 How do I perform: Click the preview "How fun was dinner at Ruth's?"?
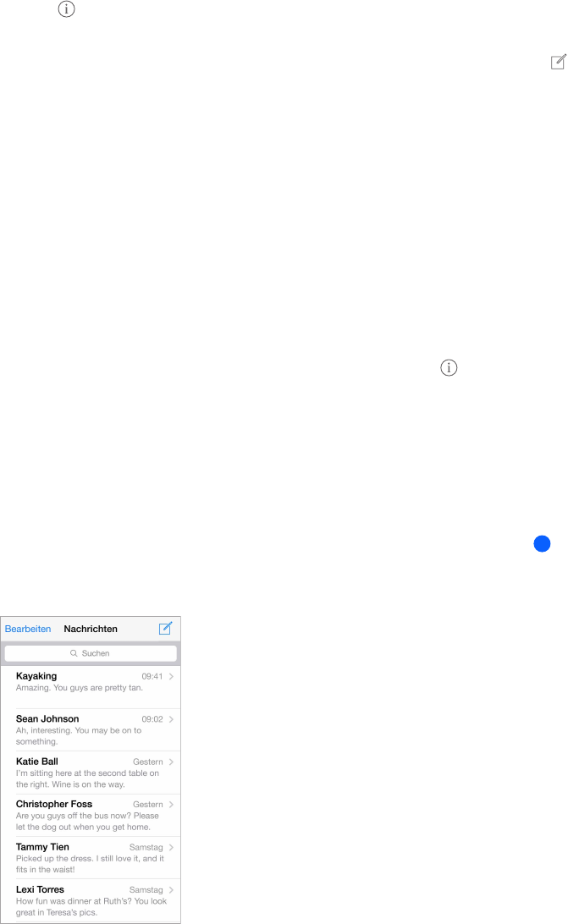(x=74, y=901)
